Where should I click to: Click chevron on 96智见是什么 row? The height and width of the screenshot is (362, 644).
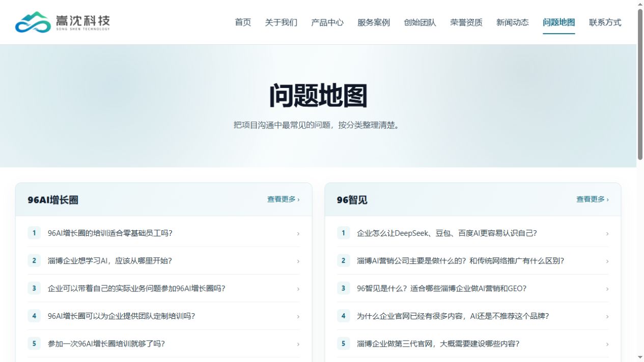(607, 289)
